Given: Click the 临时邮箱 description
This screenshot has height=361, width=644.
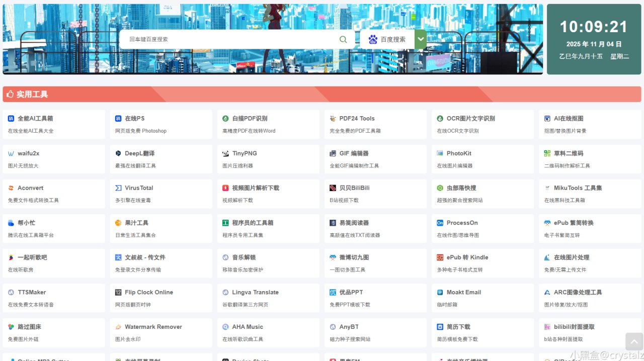Looking at the screenshot, I should tap(447, 304).
